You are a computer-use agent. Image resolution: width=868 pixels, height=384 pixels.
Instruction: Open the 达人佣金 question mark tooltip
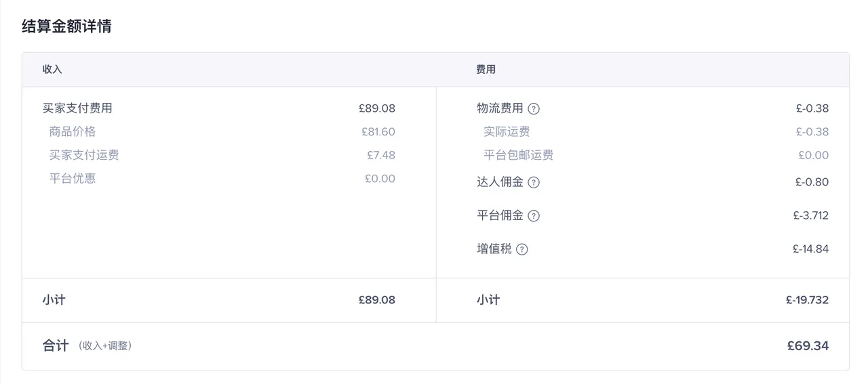pos(534,182)
